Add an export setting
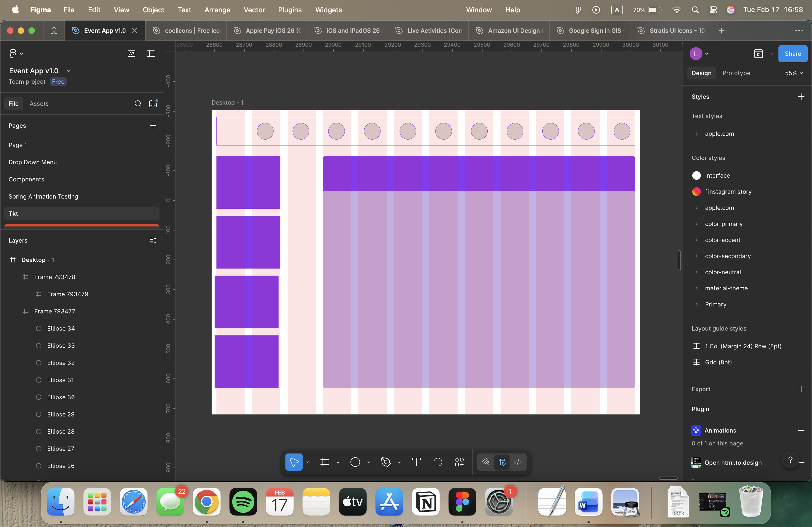The width and height of the screenshot is (812, 527). (801, 389)
